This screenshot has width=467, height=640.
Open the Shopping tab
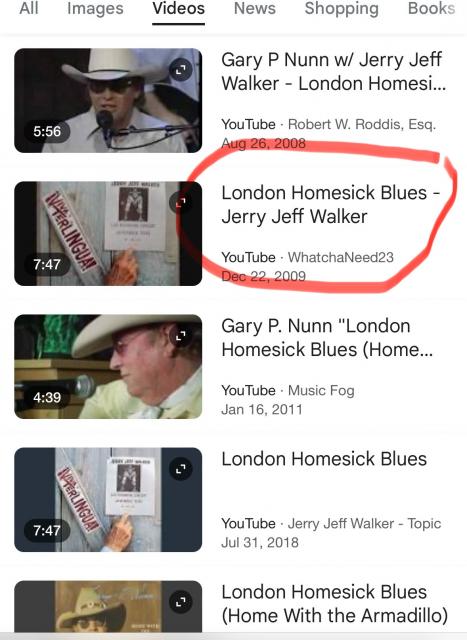[342, 9]
